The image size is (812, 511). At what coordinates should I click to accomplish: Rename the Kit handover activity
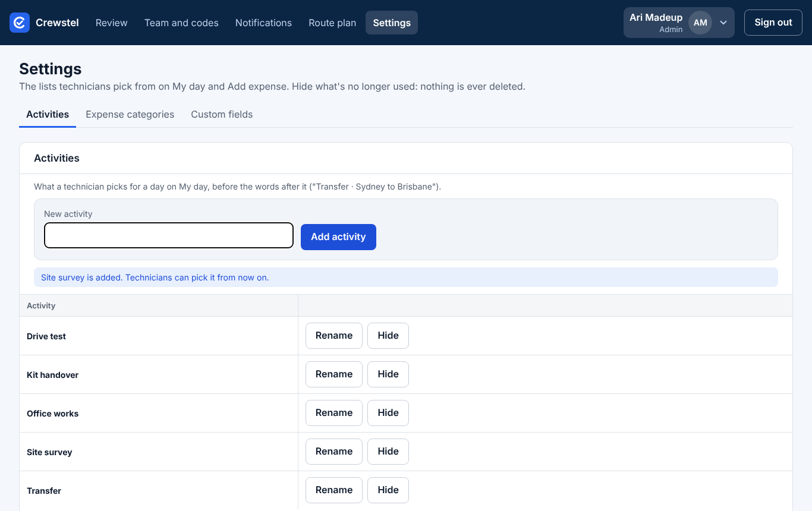click(334, 374)
